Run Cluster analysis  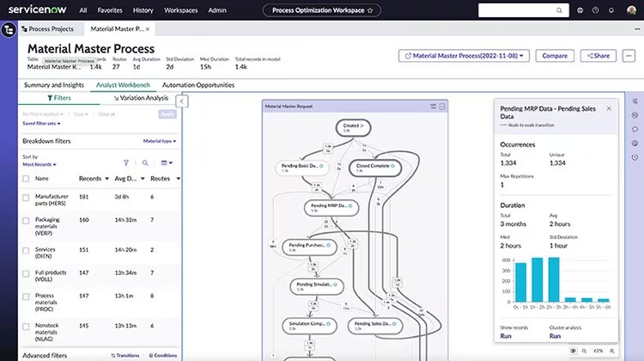pos(555,336)
